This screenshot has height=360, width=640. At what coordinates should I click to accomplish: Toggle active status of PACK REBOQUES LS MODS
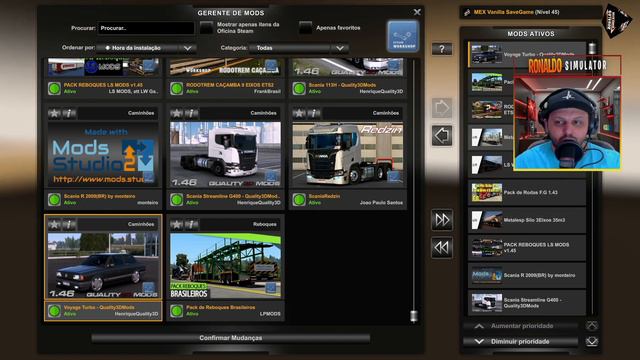54,88
